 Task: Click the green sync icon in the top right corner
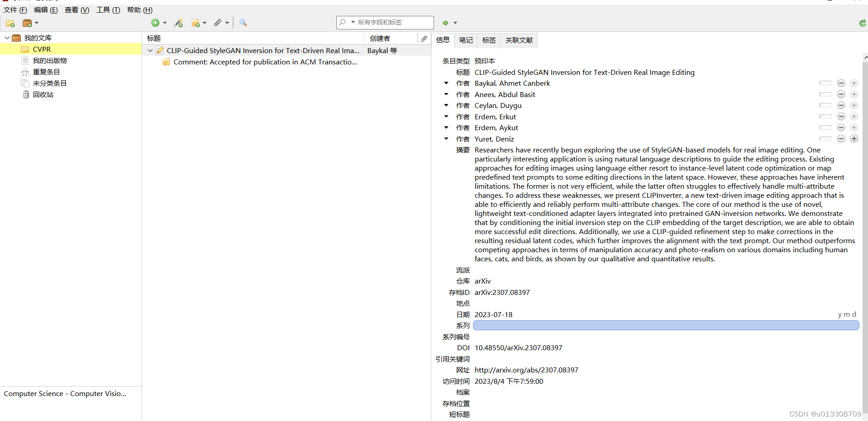[x=863, y=23]
